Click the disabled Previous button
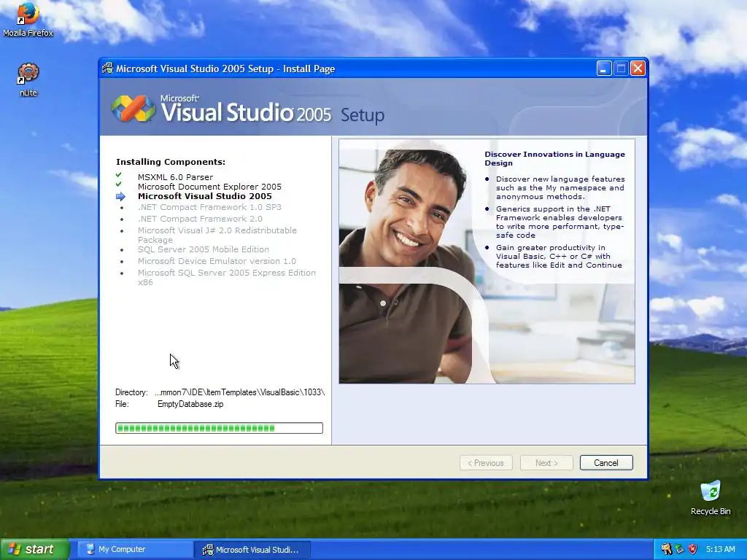 point(486,463)
